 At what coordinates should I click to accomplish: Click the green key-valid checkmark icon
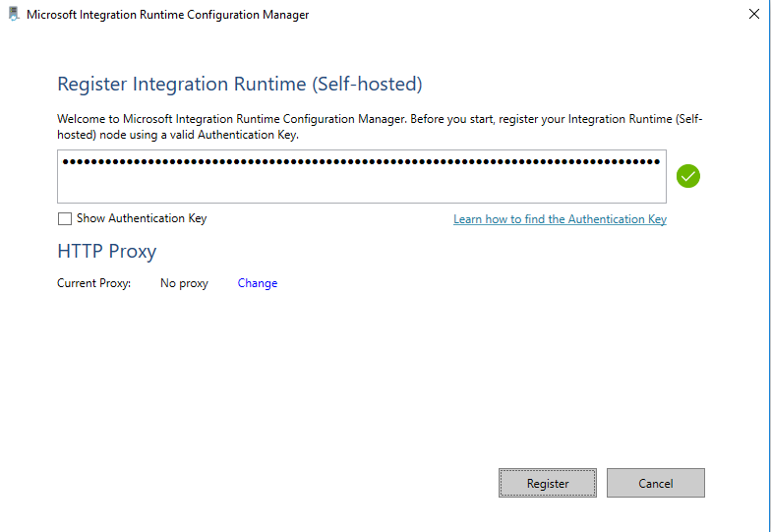pos(688,176)
